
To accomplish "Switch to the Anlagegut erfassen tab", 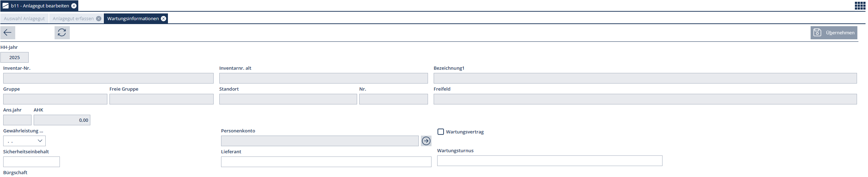I will [x=73, y=19].
